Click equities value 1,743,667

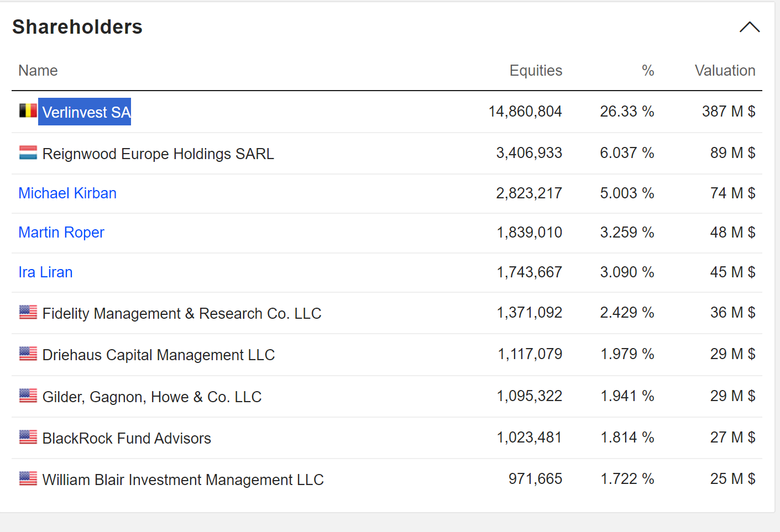tap(530, 272)
